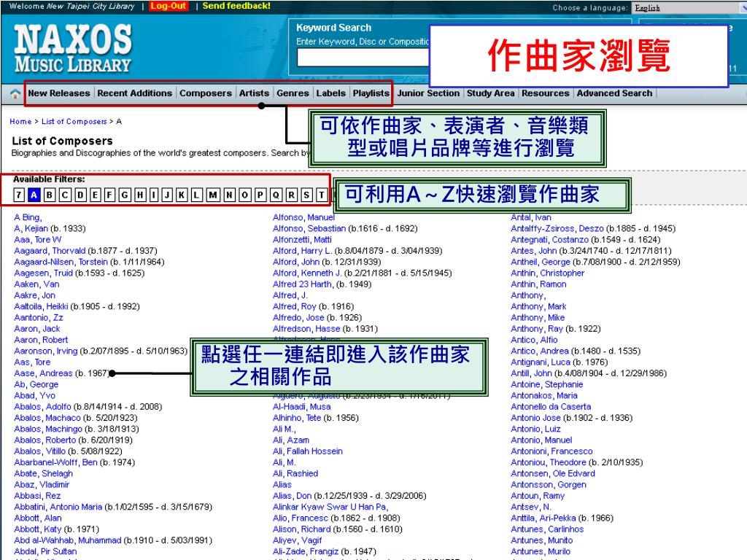The width and height of the screenshot is (747, 560).
Task: Open composer Alford, Kenneth J.
Action: [307, 273]
